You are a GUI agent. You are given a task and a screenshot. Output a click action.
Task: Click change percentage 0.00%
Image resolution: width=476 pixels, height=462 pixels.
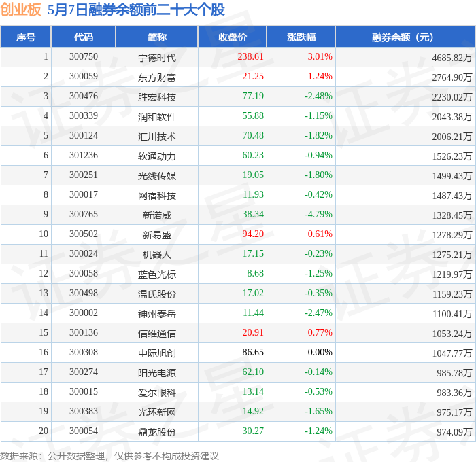pyautogui.click(x=320, y=353)
